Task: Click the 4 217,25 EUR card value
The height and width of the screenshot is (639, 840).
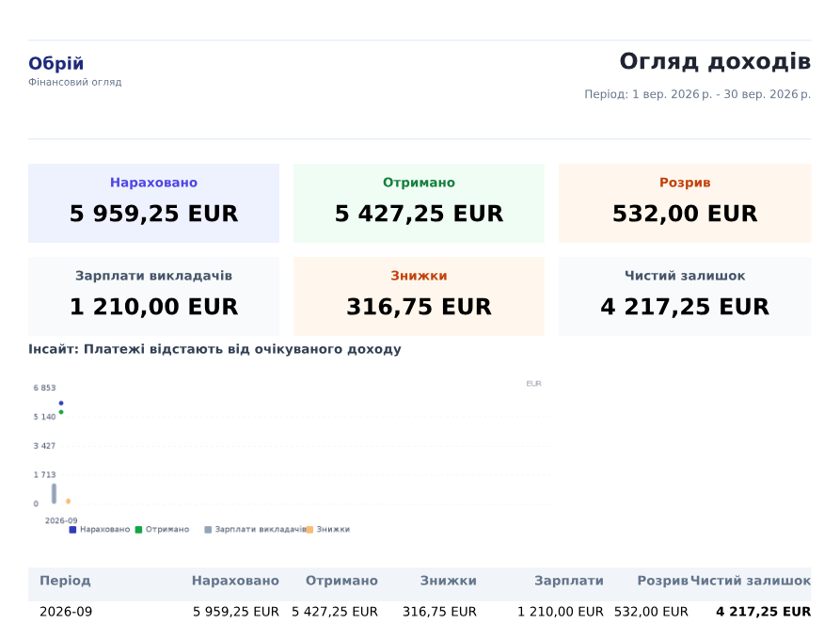Action: pos(685,307)
